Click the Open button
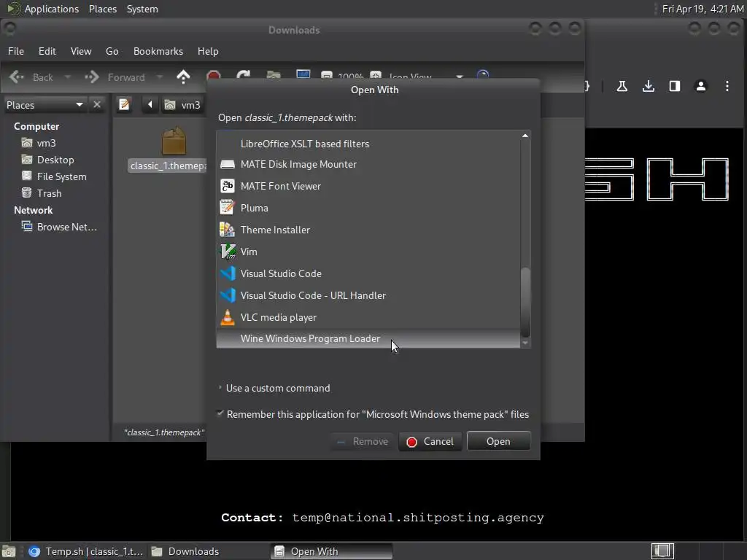Viewport: 747px width, 560px height. point(498,441)
